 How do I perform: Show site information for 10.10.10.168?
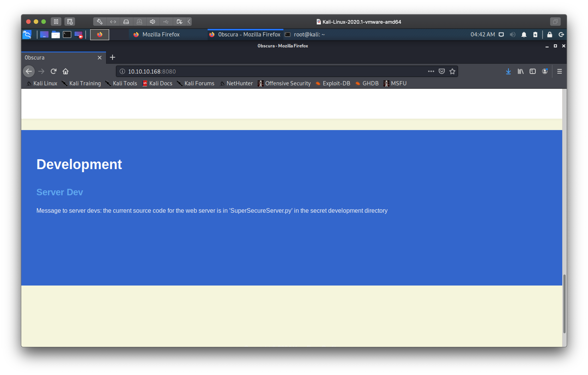coord(122,71)
